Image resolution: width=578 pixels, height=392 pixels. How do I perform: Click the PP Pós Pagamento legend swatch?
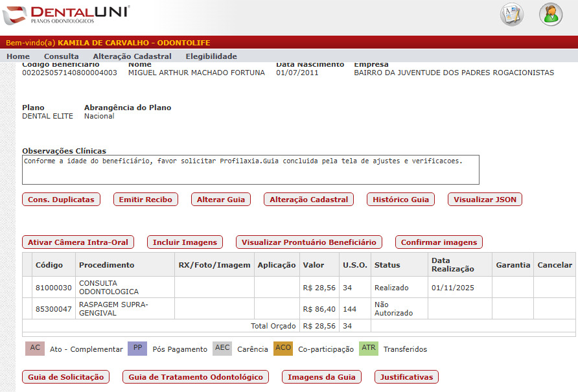137,349
